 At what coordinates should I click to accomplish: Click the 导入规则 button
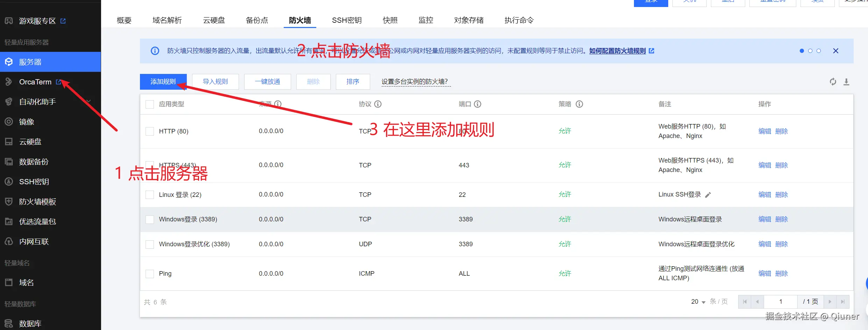click(x=216, y=82)
